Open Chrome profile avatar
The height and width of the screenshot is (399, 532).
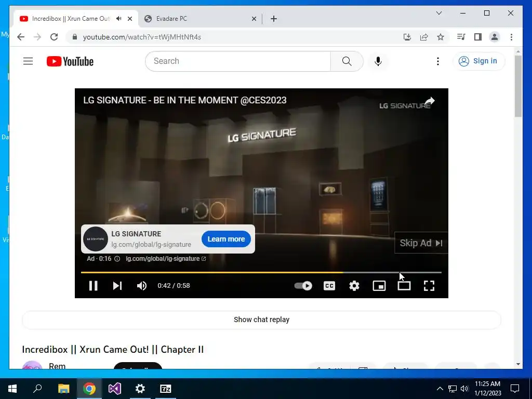coord(495,37)
